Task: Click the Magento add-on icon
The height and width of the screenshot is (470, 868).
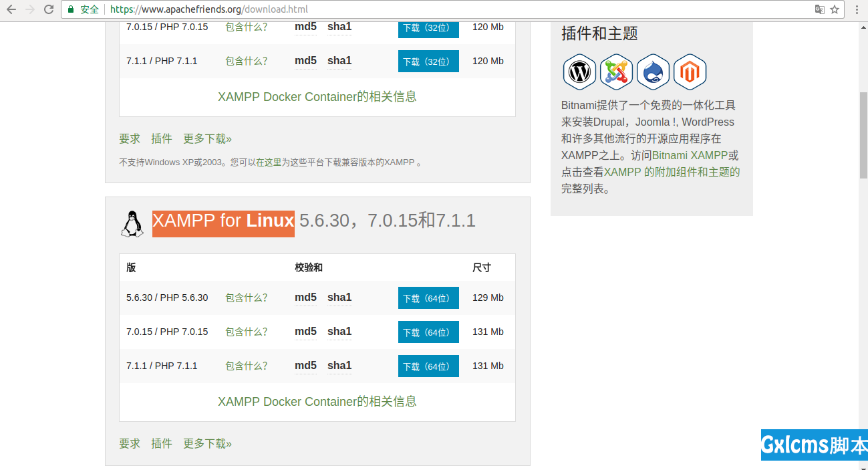Action: tap(690, 72)
